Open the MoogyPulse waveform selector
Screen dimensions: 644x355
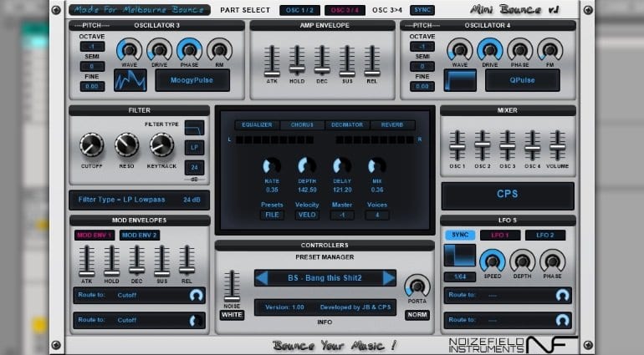[192, 80]
